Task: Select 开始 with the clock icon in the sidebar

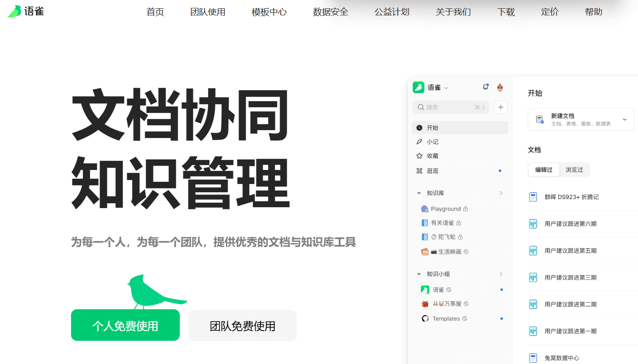Action: 460,128
